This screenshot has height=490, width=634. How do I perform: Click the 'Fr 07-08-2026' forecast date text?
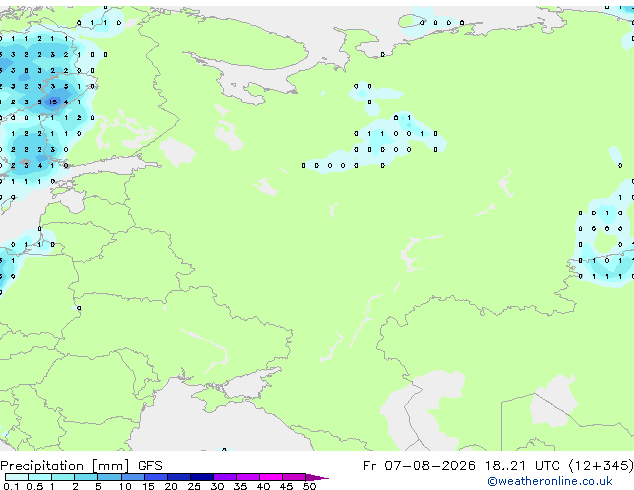coord(419,466)
